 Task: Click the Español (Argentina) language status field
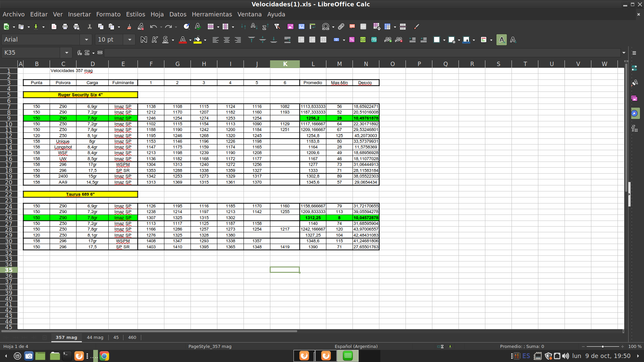(x=356, y=346)
